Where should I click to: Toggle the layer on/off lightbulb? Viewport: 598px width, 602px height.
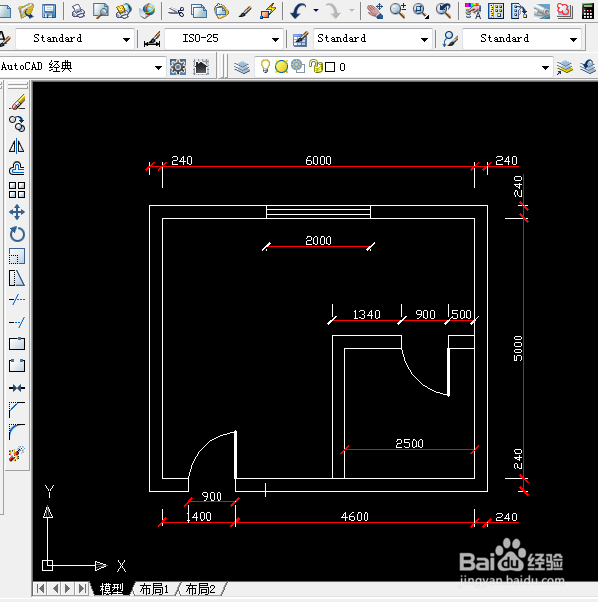tap(265, 66)
